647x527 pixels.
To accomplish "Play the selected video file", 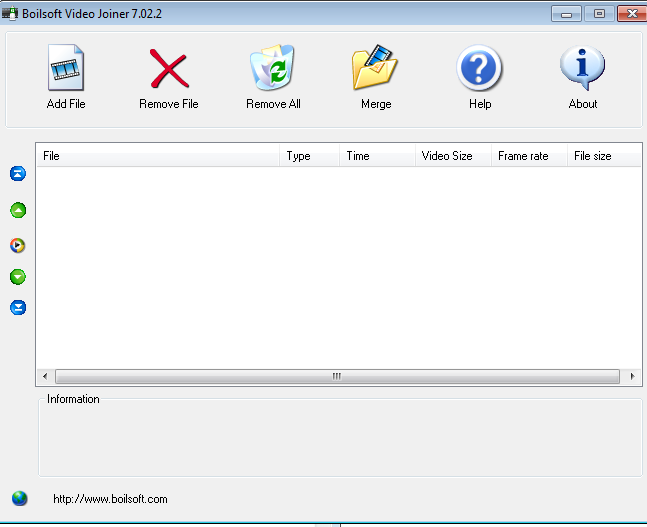I will tap(17, 245).
